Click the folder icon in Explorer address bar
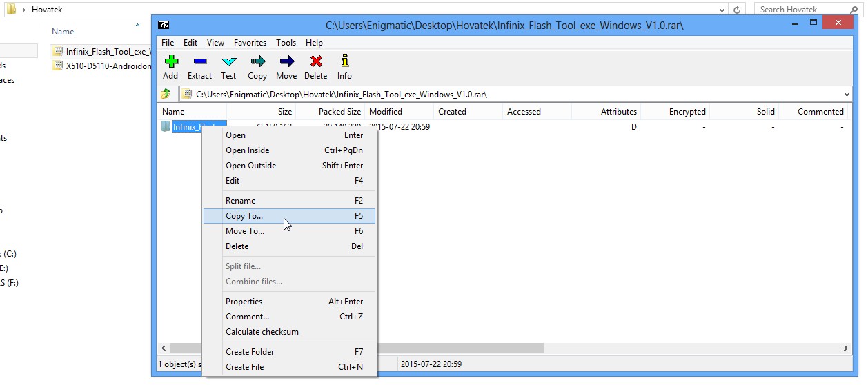 coord(11,10)
